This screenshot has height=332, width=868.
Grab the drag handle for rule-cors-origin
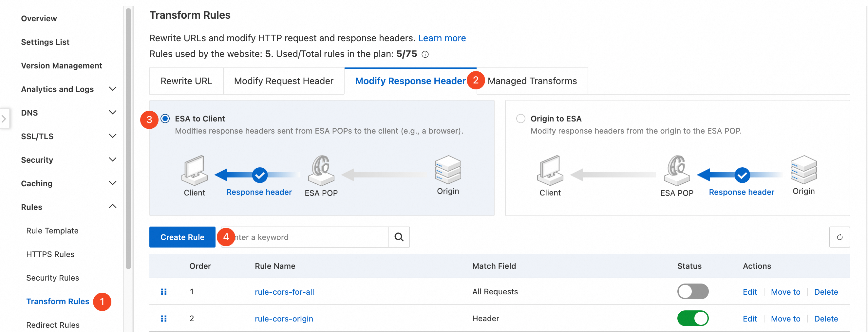click(164, 319)
